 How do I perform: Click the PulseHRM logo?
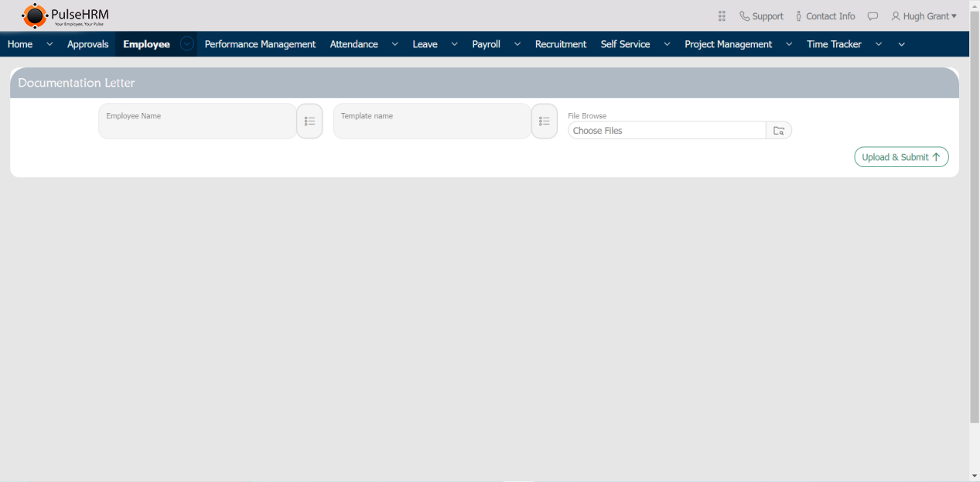point(65,15)
